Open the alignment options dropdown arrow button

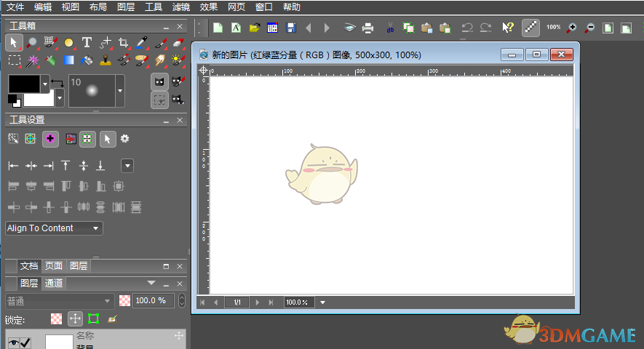(127, 166)
